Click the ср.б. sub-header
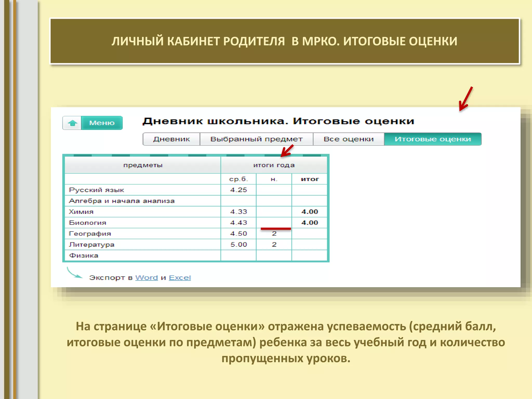The width and height of the screenshot is (532, 399). pyautogui.click(x=238, y=179)
